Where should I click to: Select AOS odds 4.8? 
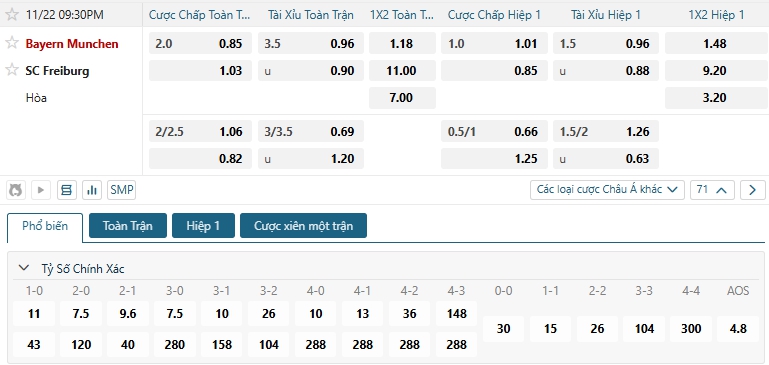738,329
